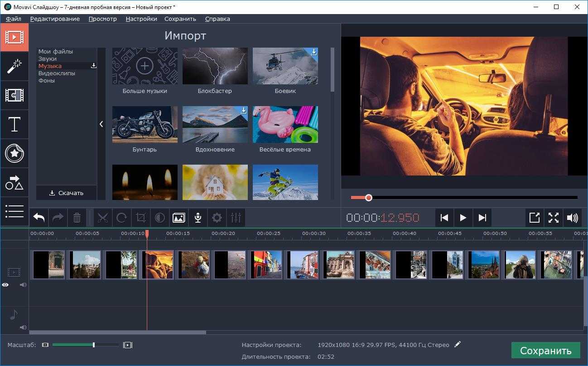Switch preview to full screen

point(554,218)
